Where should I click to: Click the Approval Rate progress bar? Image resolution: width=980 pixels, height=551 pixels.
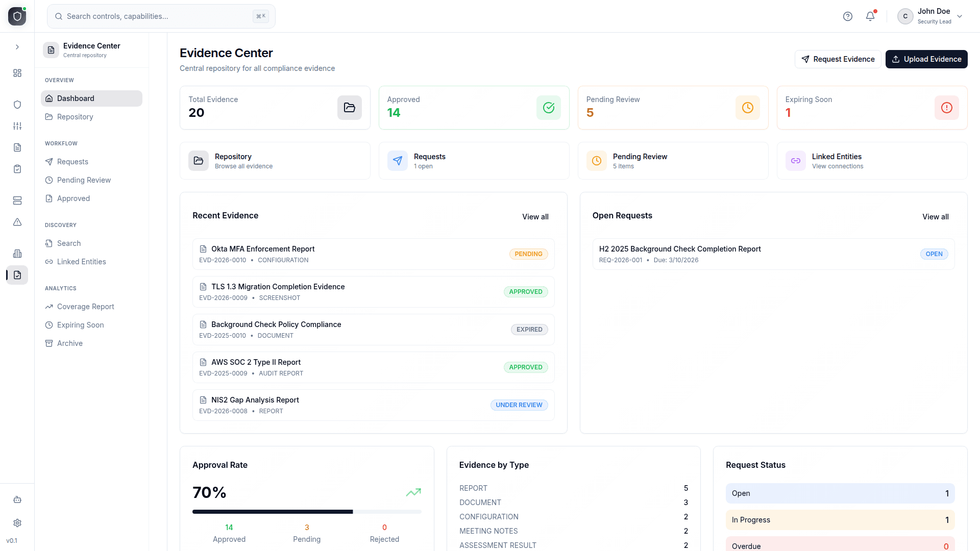point(306,512)
